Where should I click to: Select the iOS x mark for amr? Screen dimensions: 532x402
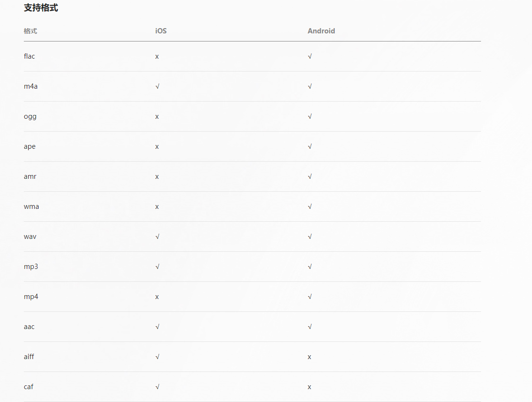tap(157, 177)
